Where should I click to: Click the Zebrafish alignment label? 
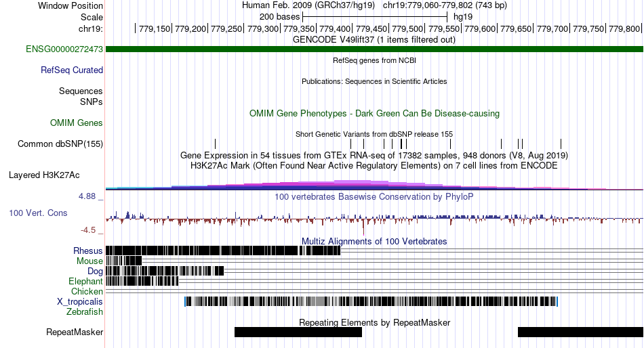(84, 311)
